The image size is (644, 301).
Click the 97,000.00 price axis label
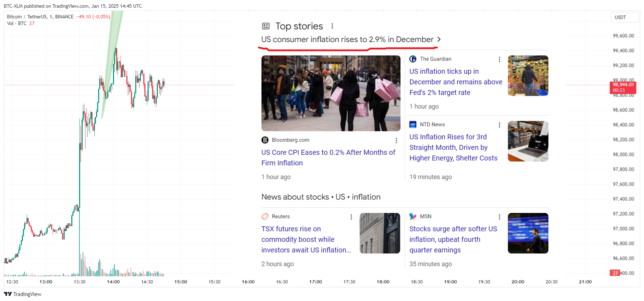(x=624, y=229)
